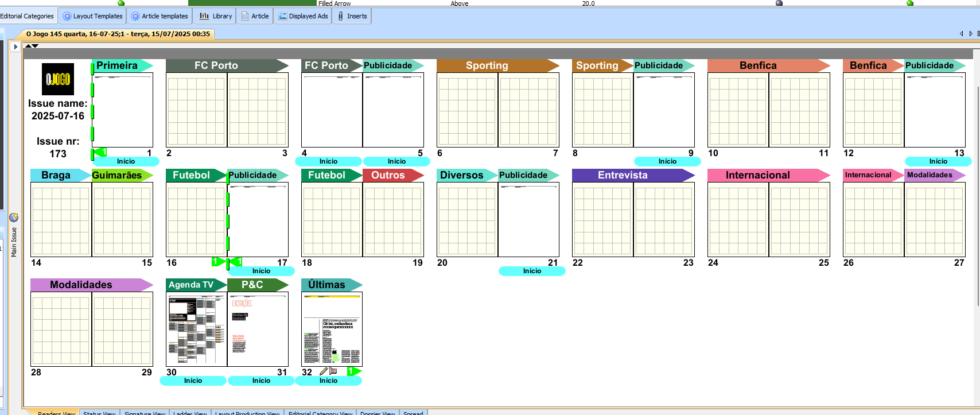Image resolution: width=980 pixels, height=415 pixels.
Task: Click green arrow marker at page 32
Action: pyautogui.click(x=354, y=371)
